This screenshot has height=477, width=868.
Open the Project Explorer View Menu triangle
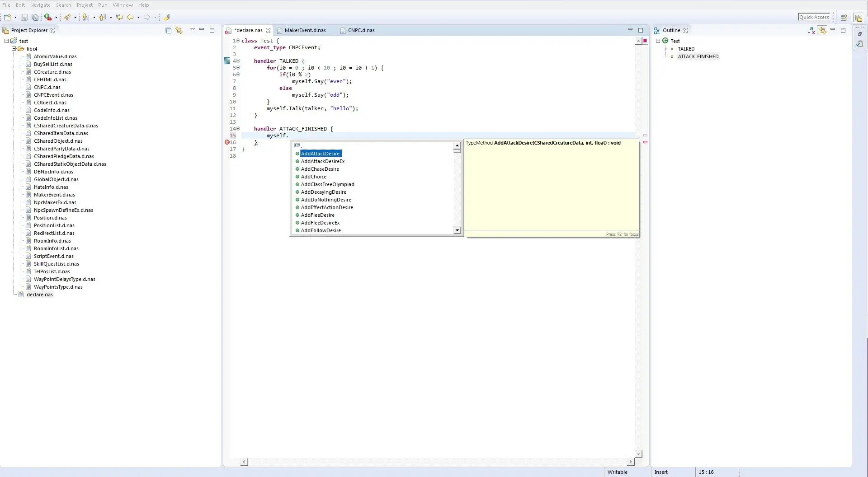(x=192, y=29)
